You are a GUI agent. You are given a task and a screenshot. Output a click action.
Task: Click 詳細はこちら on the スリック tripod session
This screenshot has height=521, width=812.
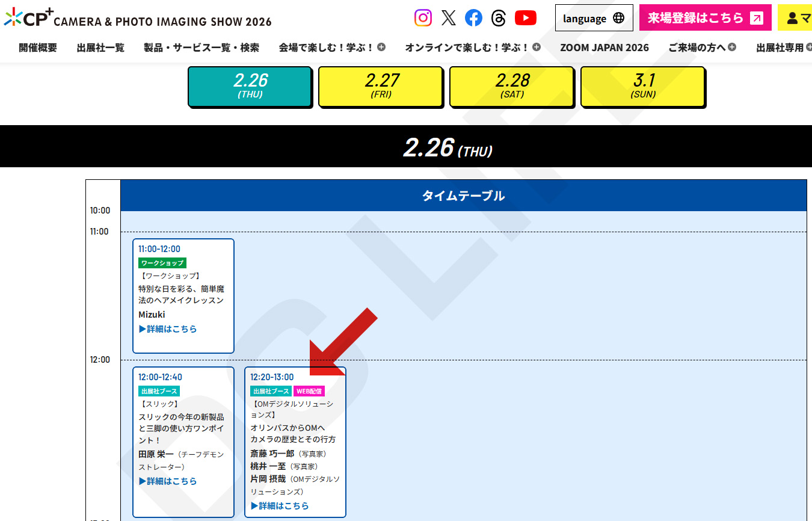tap(168, 481)
